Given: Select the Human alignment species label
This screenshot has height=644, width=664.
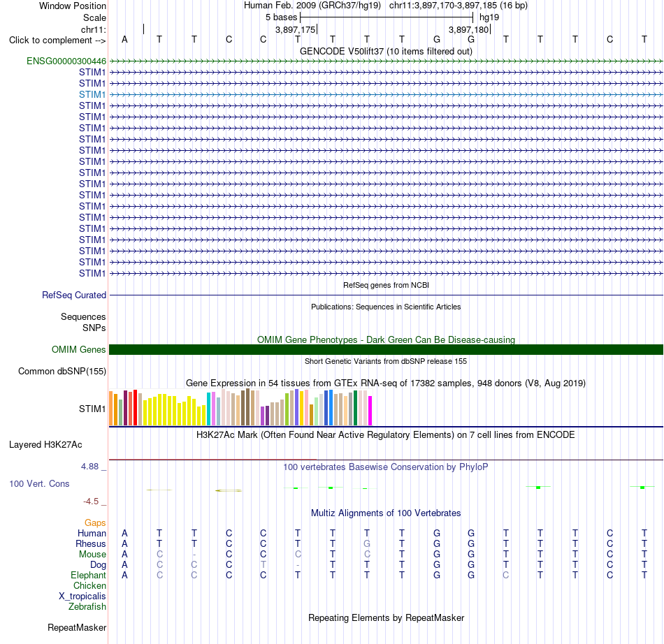Looking at the screenshot, I should point(92,533).
